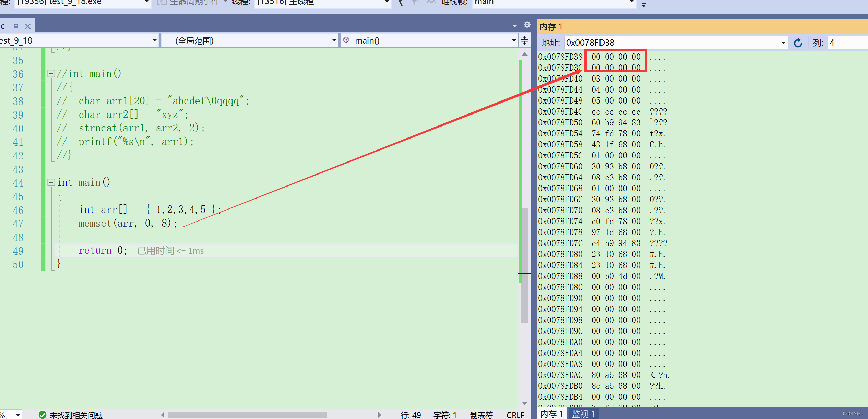Click memory row 0x0078FD74

coord(603,221)
